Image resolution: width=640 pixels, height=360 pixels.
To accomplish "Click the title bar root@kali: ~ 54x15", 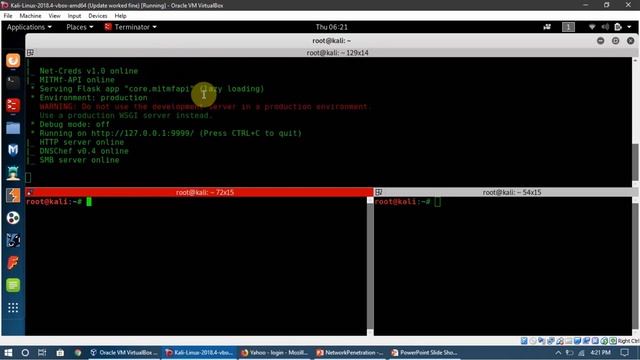I will pos(507,192).
